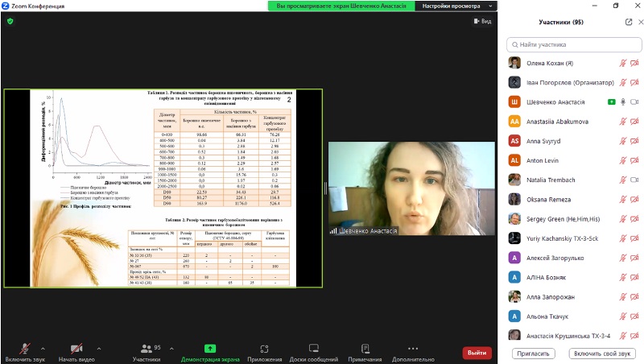Image resolution: width=644 pixels, height=364 pixels.
Task: Click camera icon for Шевченко Анастасія
Action: [x=634, y=102]
